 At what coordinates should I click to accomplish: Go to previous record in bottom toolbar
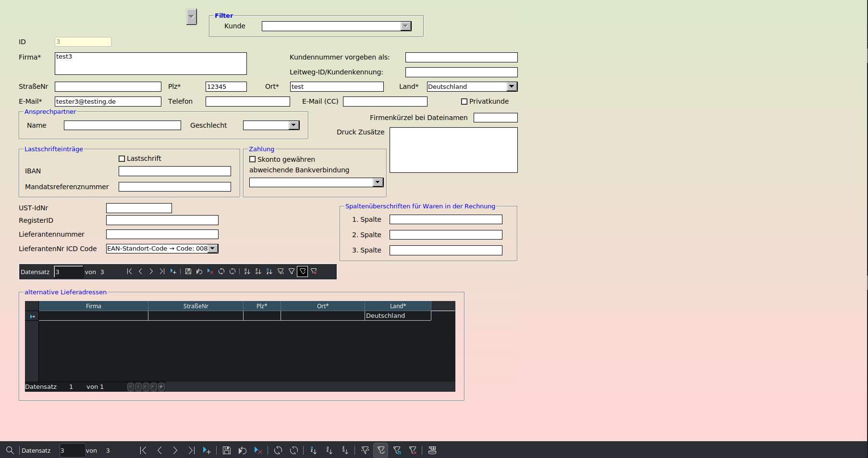tap(159, 450)
